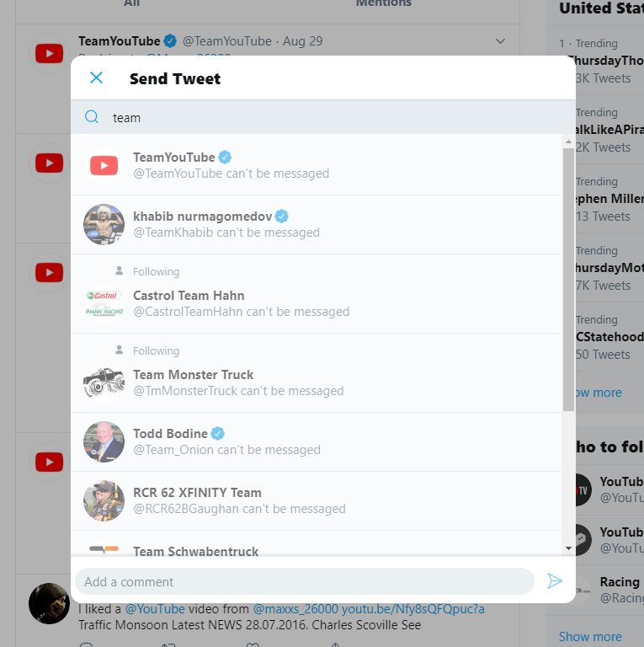
Task: Select Castrol Team Hahn logo avatar
Action: coord(104,303)
